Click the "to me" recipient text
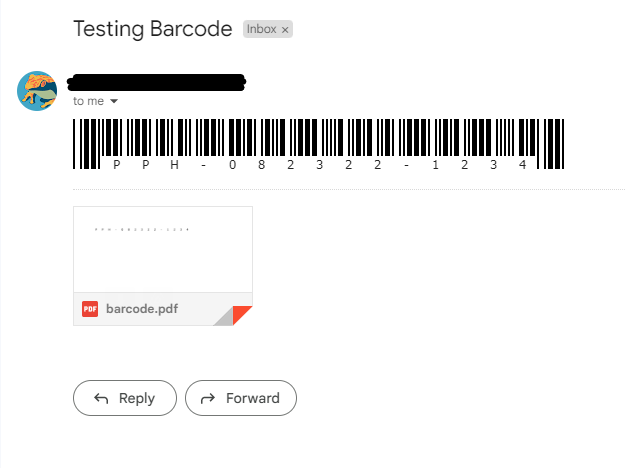This screenshot has height=468, width=625. pos(88,101)
